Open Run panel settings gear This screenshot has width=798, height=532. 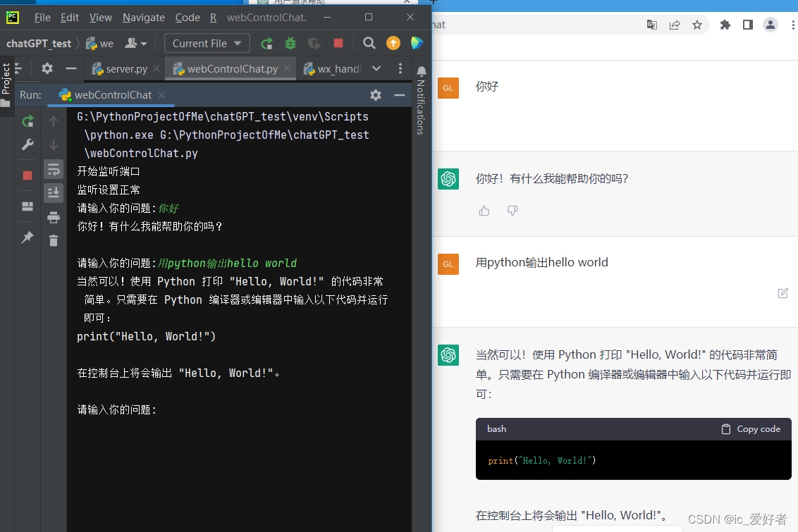pos(376,95)
